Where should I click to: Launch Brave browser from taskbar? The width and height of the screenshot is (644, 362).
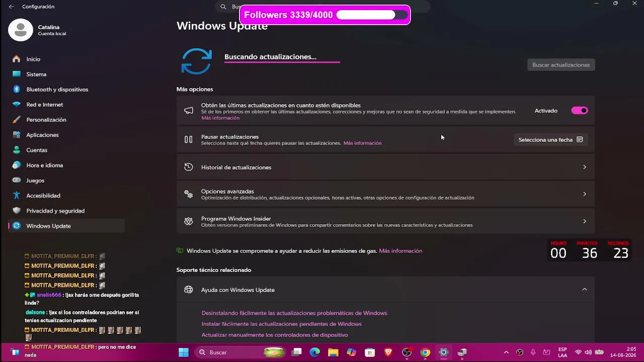click(388, 352)
